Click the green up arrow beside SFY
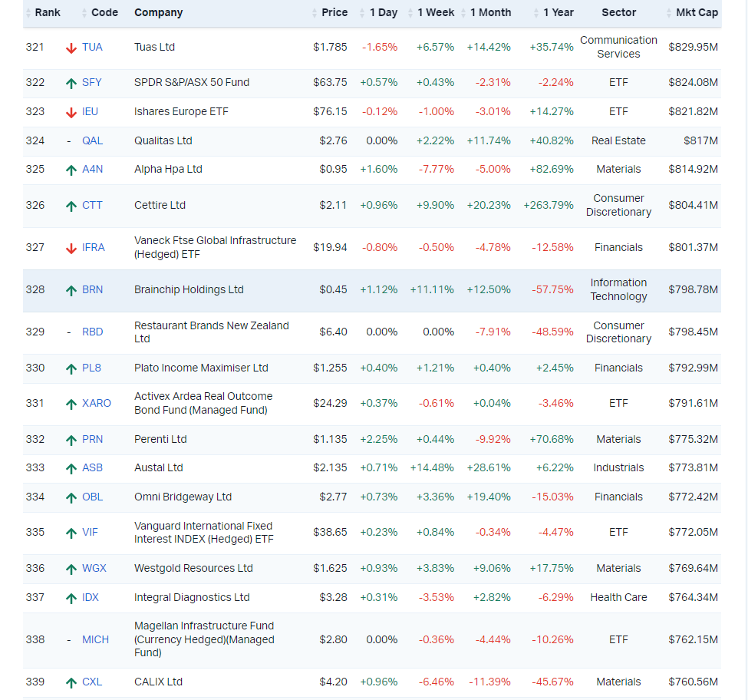 71,83
